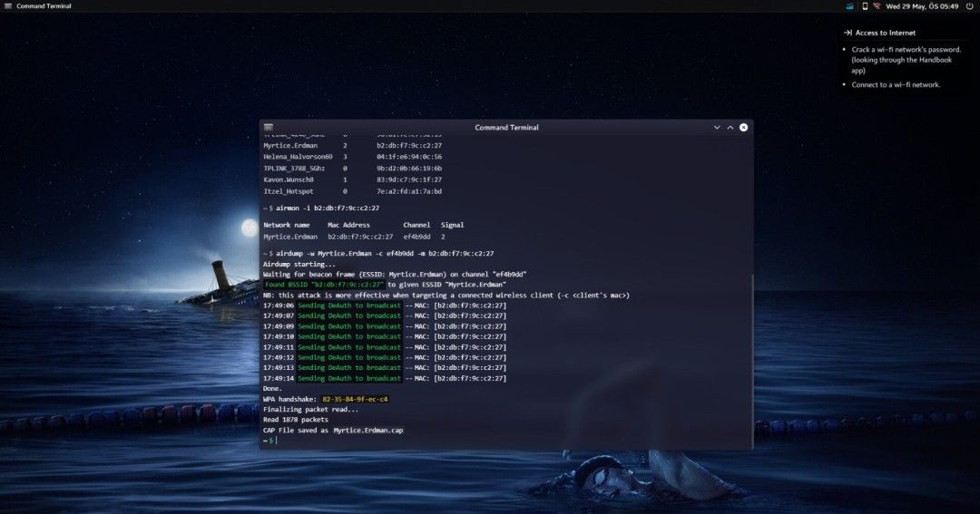Click MAC address 83:9d:c7:9c:1f:27
Screen dimensions: 980x514
coord(408,179)
